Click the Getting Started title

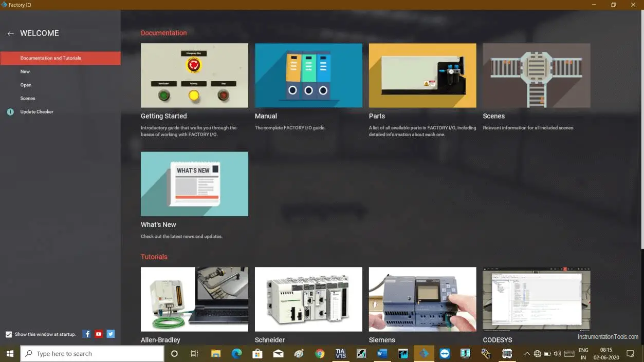[x=163, y=116]
